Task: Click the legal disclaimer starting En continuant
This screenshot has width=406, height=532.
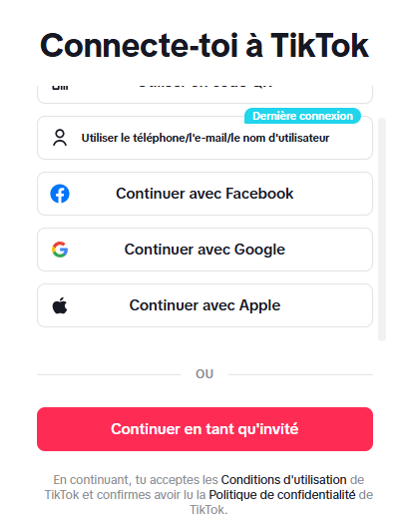Action: [x=208, y=495]
